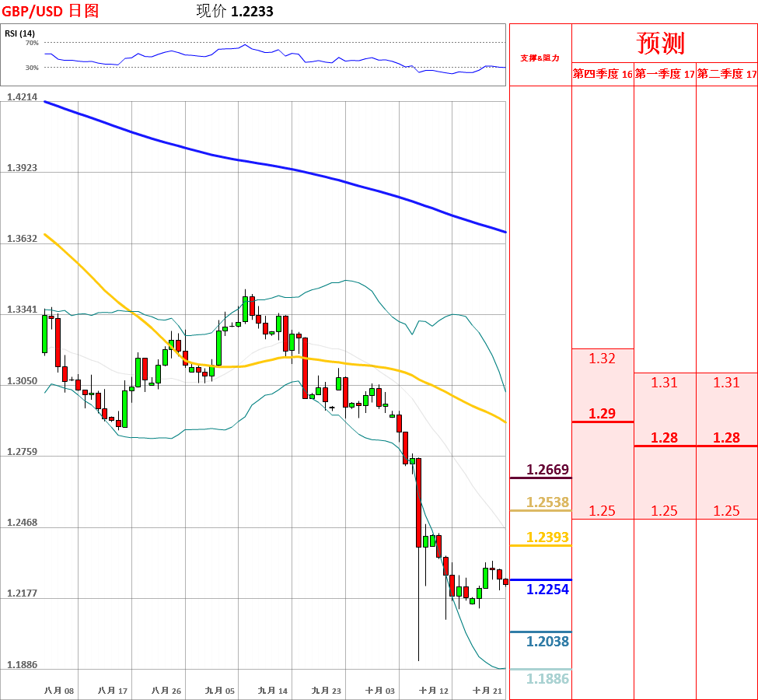Screen dimensions: 758x700
Task: Click the 第四季度 16 column header
Action: coord(603,74)
